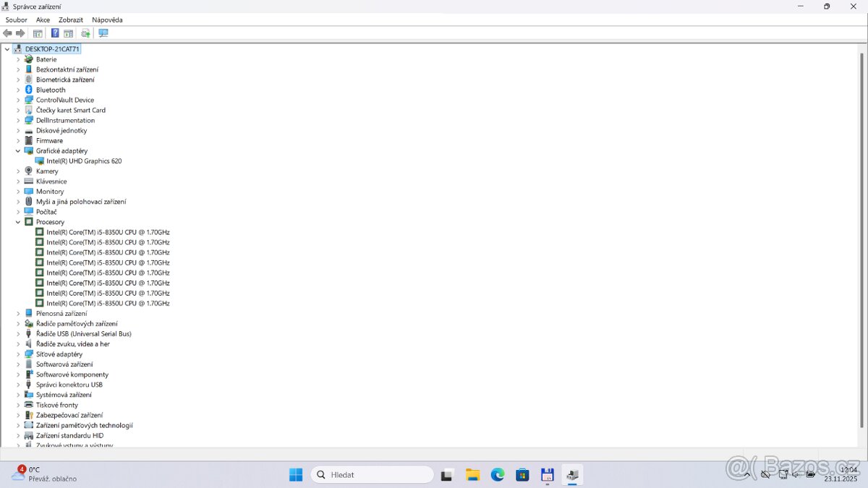
Task: Select the Monitory monitor icon
Action: point(29,192)
